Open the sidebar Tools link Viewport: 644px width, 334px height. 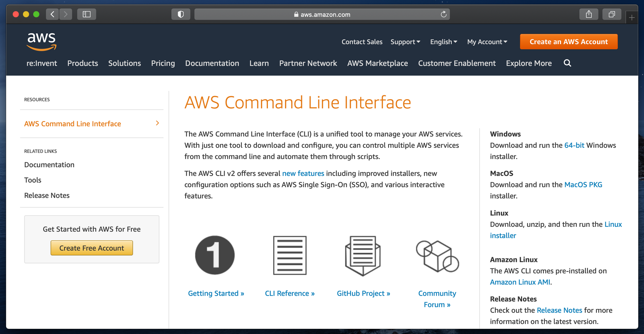coord(33,180)
